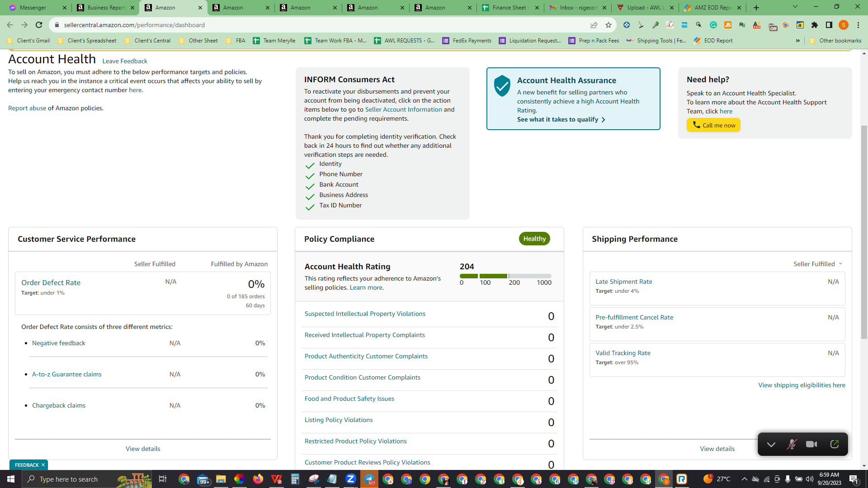Viewport: 868px width, 488px height.
Task: Open the Zoom app in the taskbar
Action: tap(351, 479)
